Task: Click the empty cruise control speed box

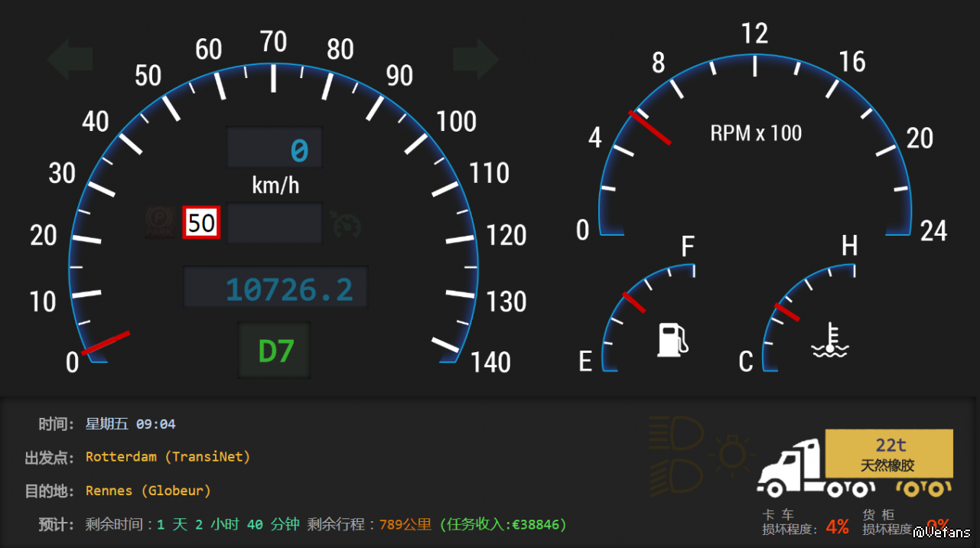Action: (x=275, y=223)
